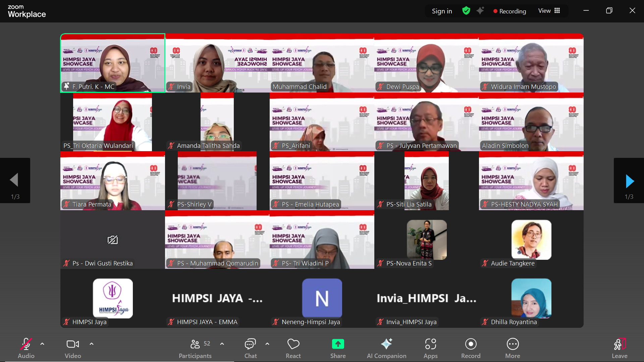
Task: Click muted mic icon beside PS-Shirley V
Action: pos(171,204)
